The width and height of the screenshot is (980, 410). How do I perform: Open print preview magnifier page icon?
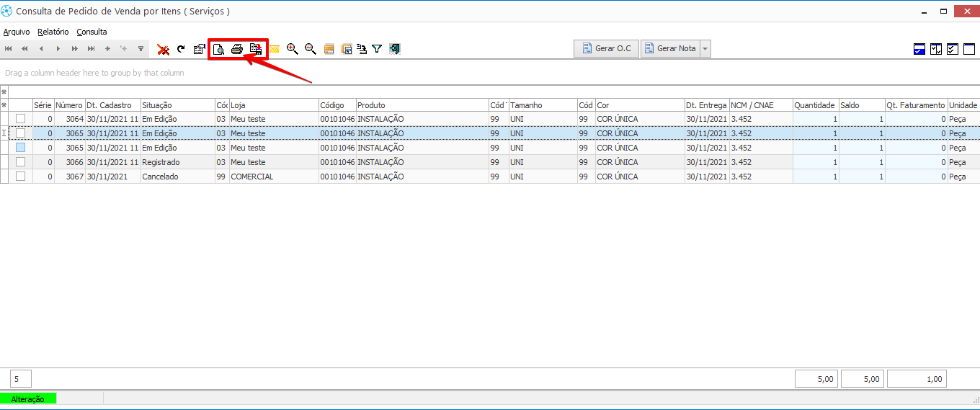(x=218, y=49)
